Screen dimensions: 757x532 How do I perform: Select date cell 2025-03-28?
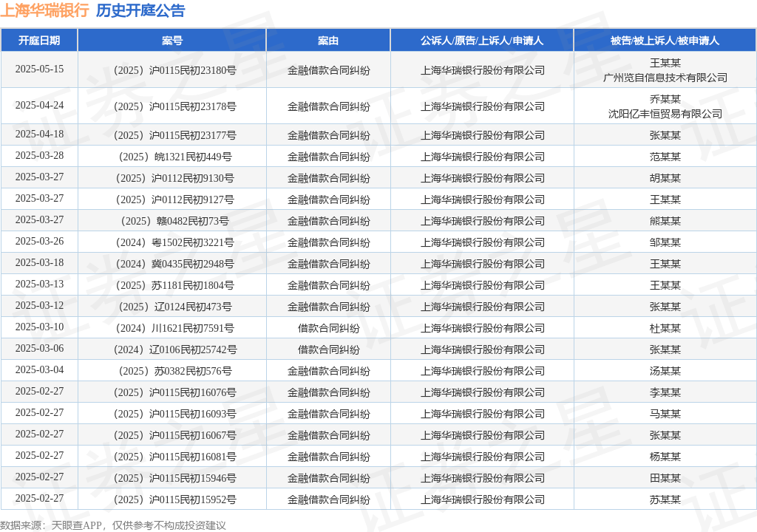click(x=39, y=155)
